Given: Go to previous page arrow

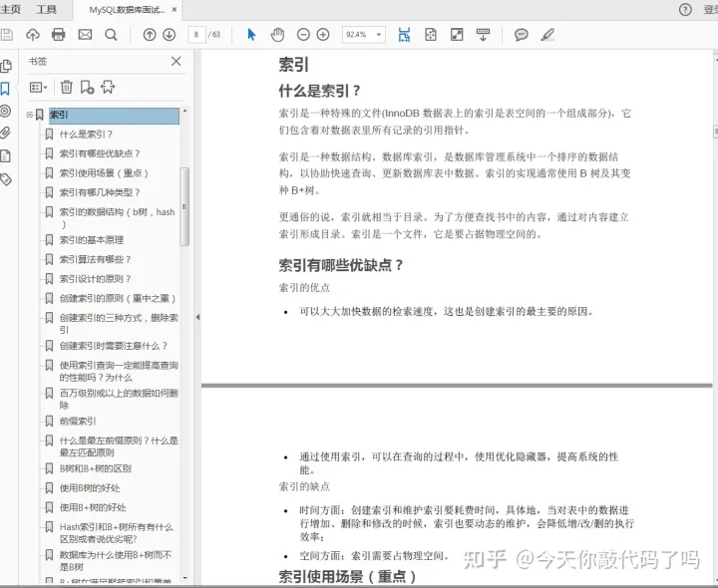Looking at the screenshot, I should [150, 34].
